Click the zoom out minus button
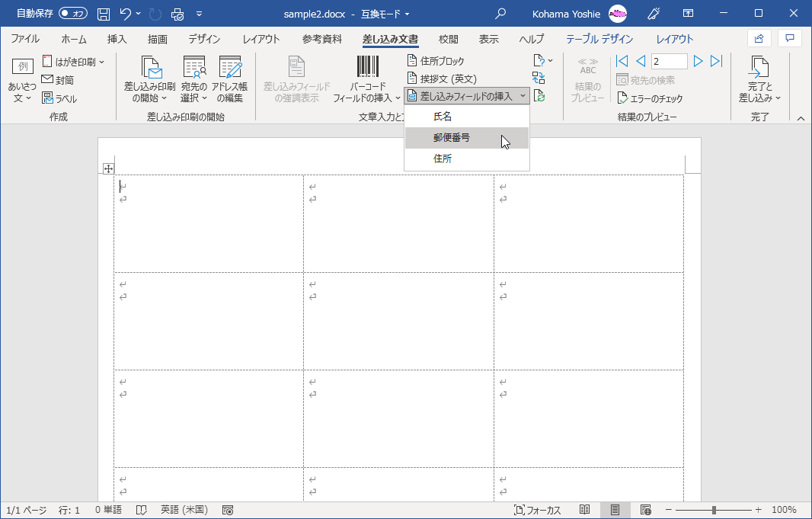This screenshot has height=519, width=812. click(669, 510)
